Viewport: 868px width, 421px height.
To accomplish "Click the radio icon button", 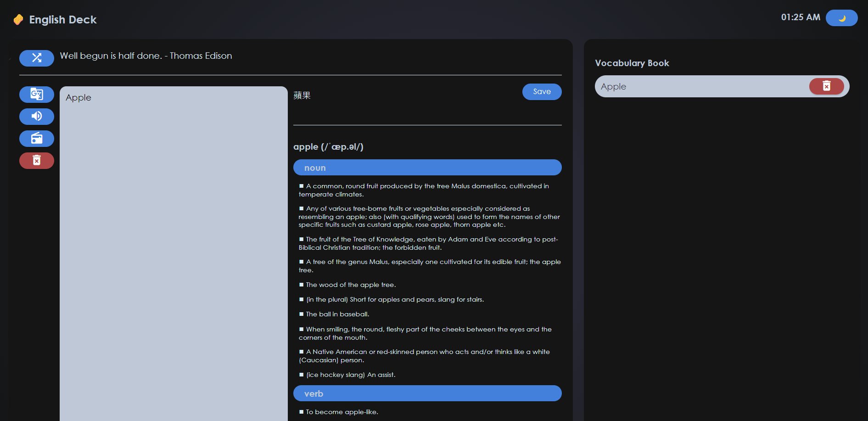I will [37, 139].
